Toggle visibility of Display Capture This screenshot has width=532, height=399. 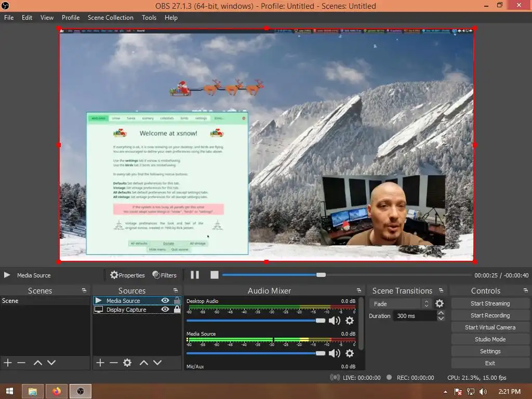165,310
